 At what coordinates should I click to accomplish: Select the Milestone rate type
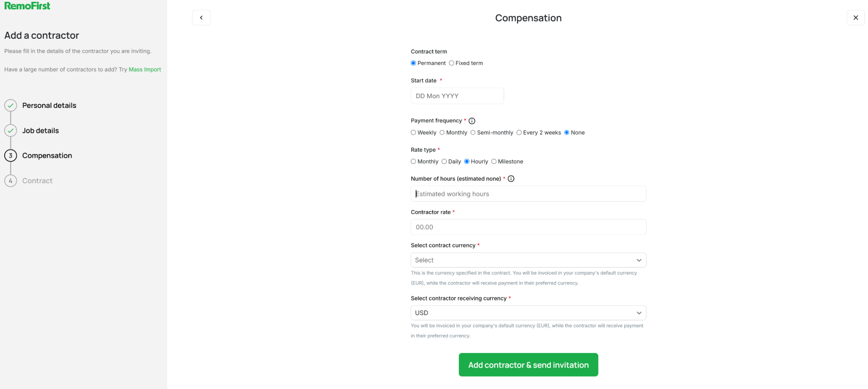click(x=494, y=162)
